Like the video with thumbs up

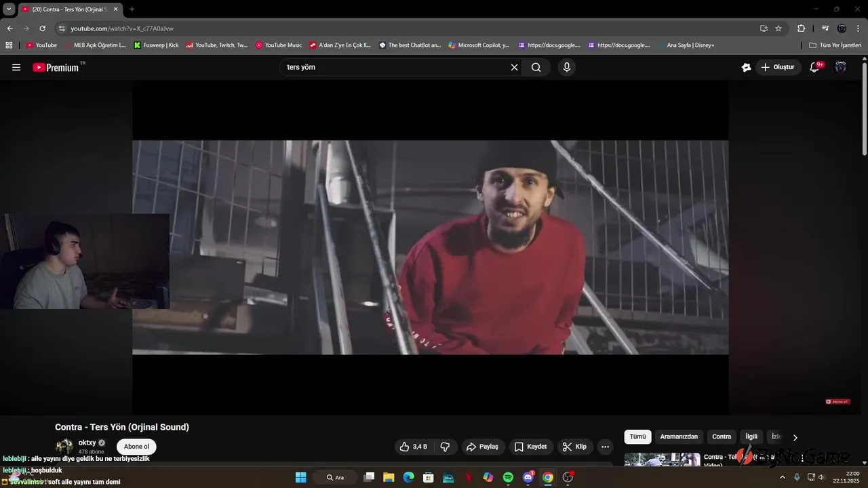coord(414,447)
